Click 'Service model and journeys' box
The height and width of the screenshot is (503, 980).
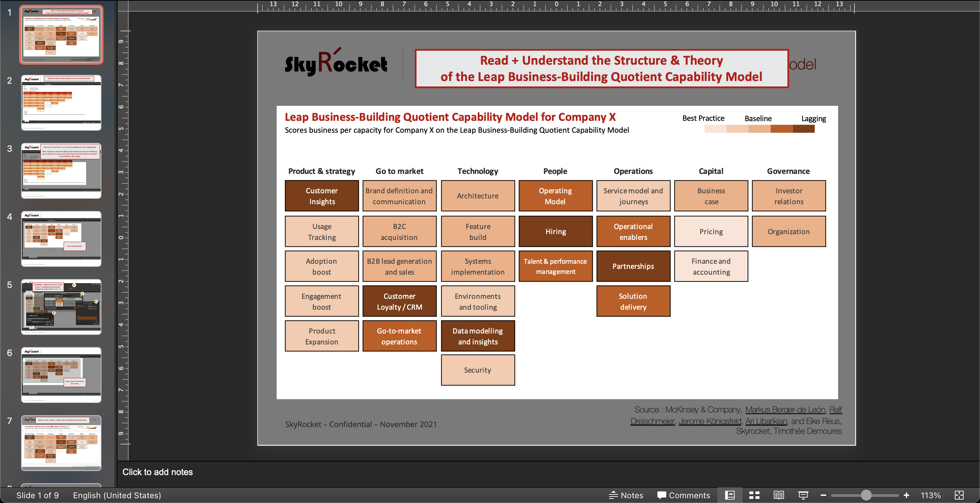coord(633,196)
